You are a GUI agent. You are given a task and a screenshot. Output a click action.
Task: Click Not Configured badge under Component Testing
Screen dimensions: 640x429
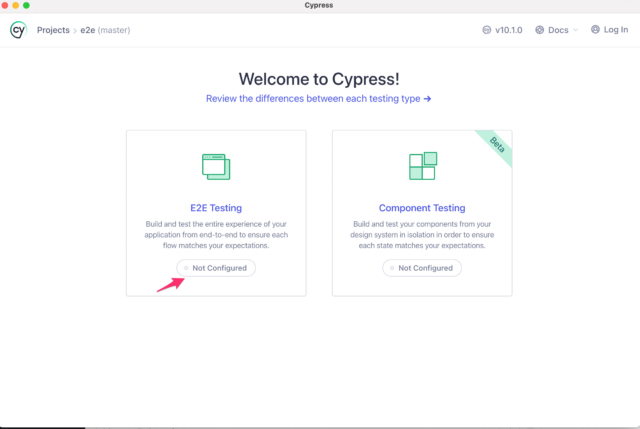point(422,268)
